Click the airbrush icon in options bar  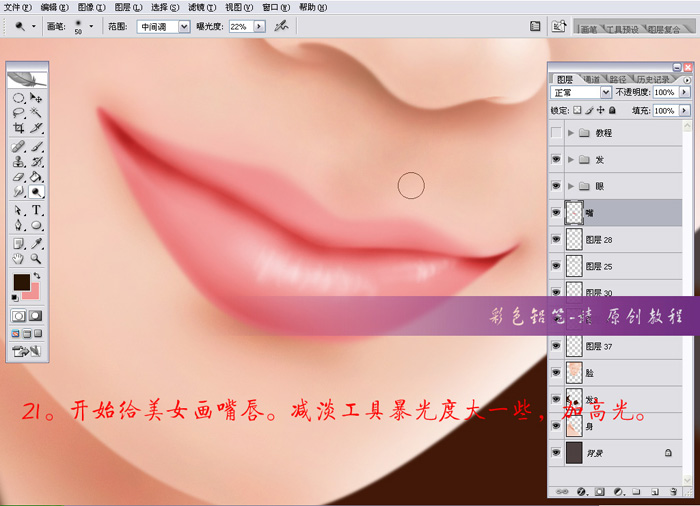coord(281,26)
